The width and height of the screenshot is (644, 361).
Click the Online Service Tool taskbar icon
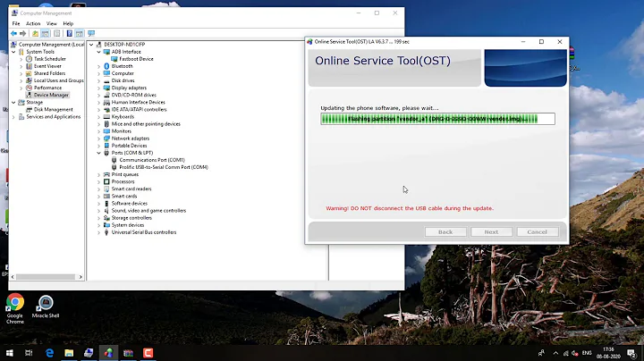pos(108,353)
